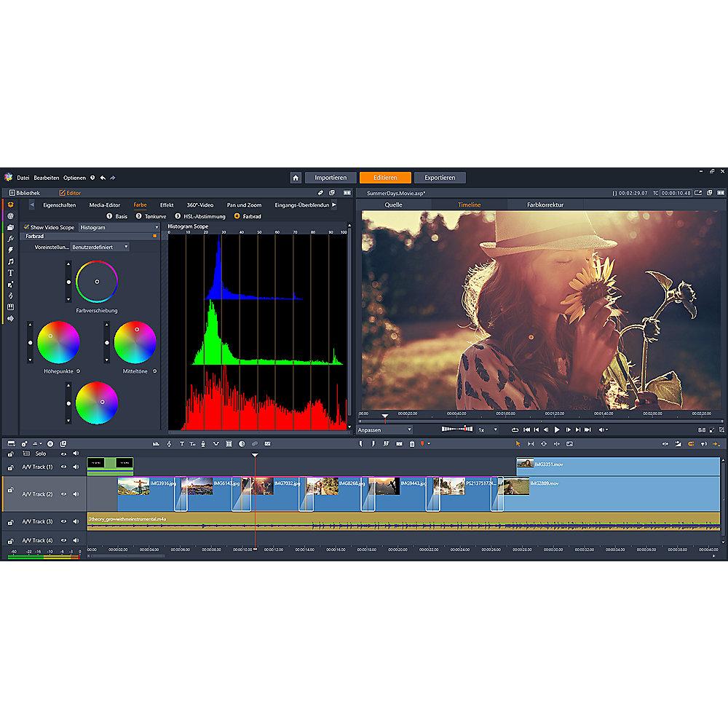728x728 pixels.
Task: Click the BiB picture-in-picture view icon
Action: click(702, 430)
